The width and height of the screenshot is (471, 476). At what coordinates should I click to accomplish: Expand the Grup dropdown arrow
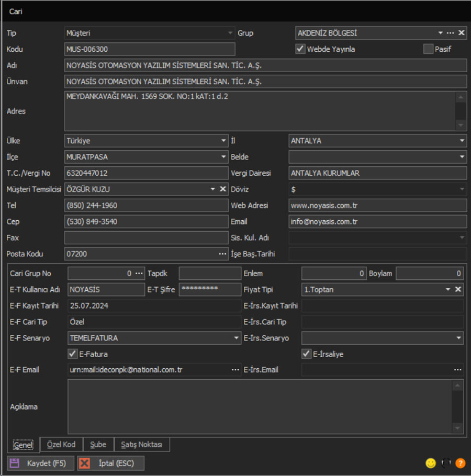pos(440,33)
